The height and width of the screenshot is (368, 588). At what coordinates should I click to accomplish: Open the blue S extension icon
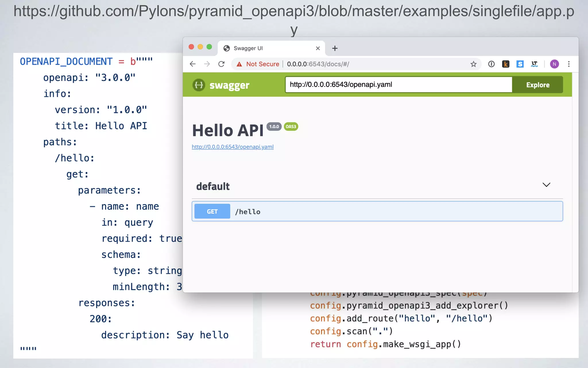[x=520, y=64]
